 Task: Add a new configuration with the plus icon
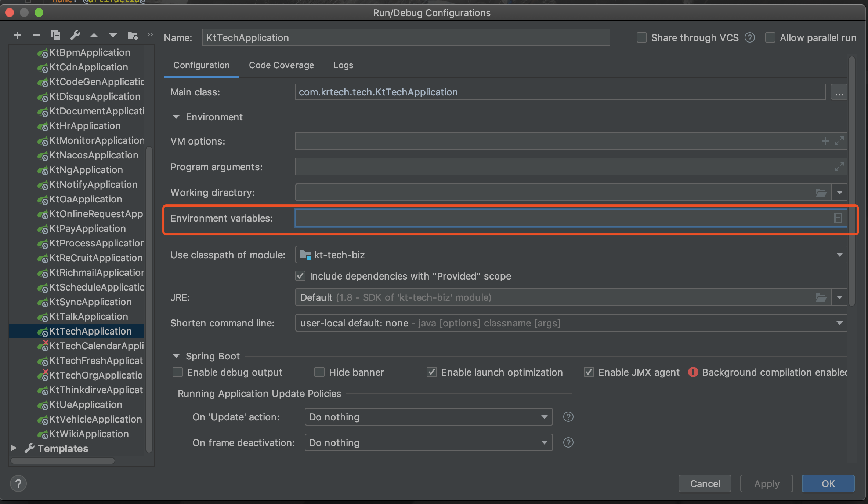17,36
